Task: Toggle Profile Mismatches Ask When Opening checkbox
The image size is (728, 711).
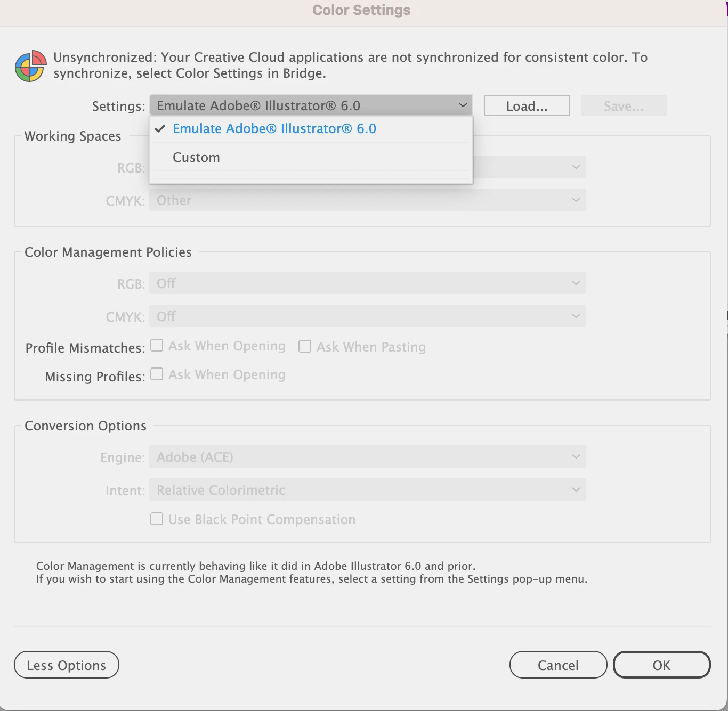Action: pyautogui.click(x=157, y=346)
